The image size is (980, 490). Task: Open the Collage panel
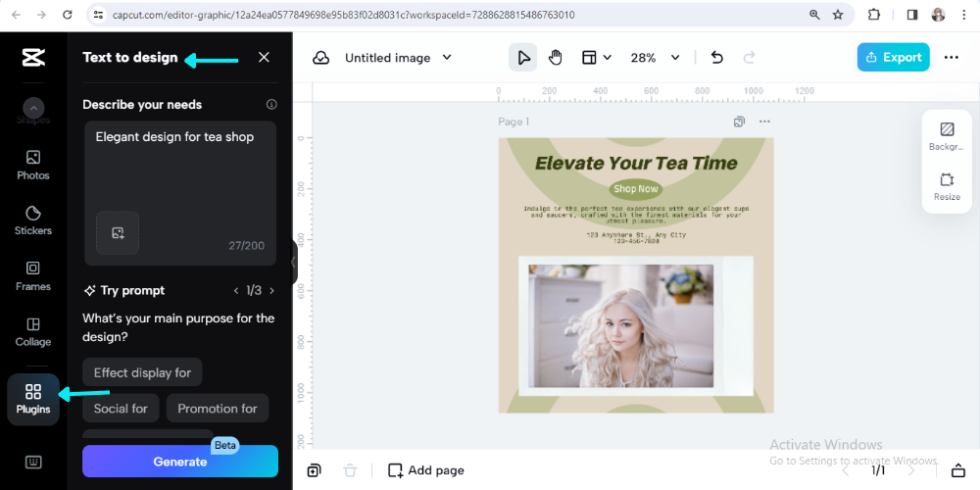tap(33, 332)
